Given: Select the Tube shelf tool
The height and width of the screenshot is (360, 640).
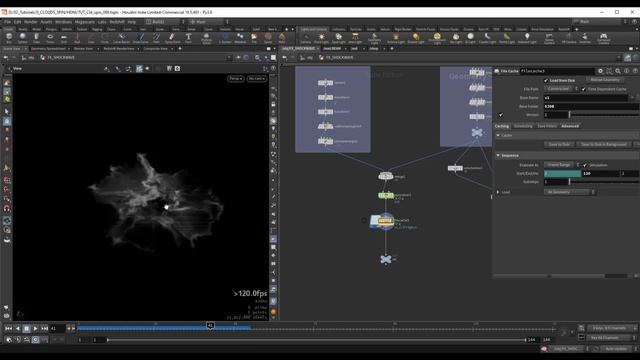Looking at the screenshot, I should (x=36, y=38).
